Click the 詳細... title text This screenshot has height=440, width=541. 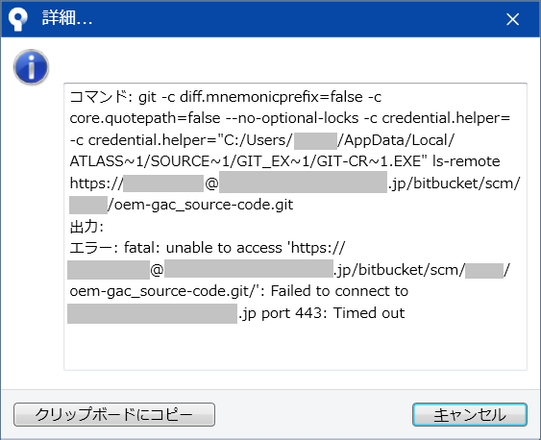[x=67, y=18]
